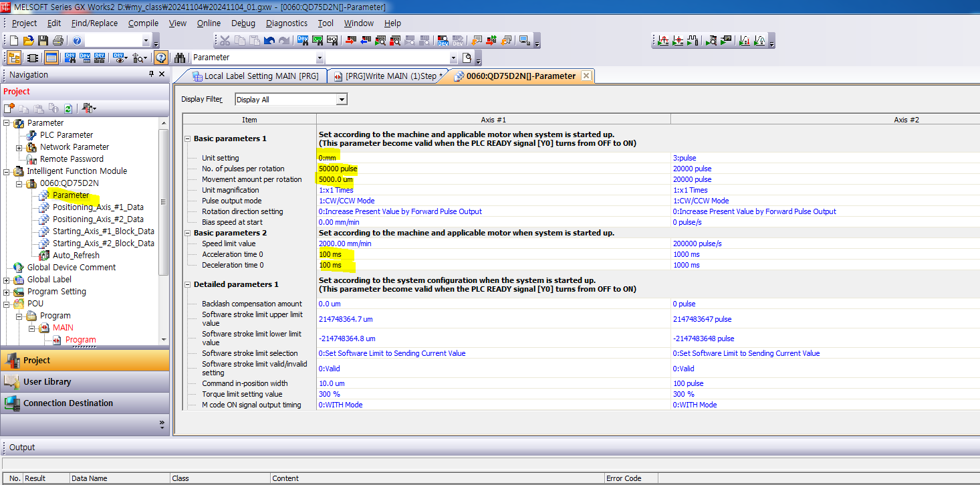
Task: Open the User Library pane
Action: tap(84, 382)
